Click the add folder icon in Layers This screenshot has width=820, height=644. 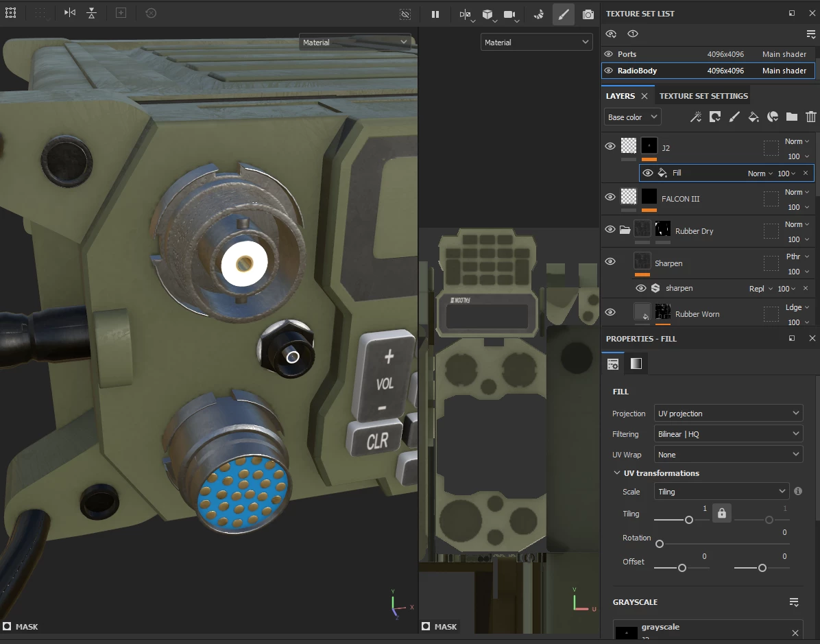(x=792, y=117)
